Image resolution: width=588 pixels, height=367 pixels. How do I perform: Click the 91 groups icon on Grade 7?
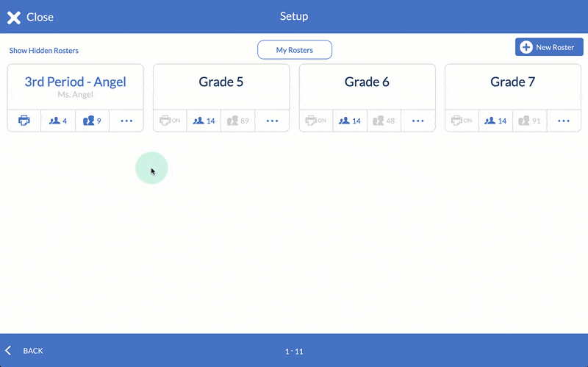pyautogui.click(x=529, y=121)
